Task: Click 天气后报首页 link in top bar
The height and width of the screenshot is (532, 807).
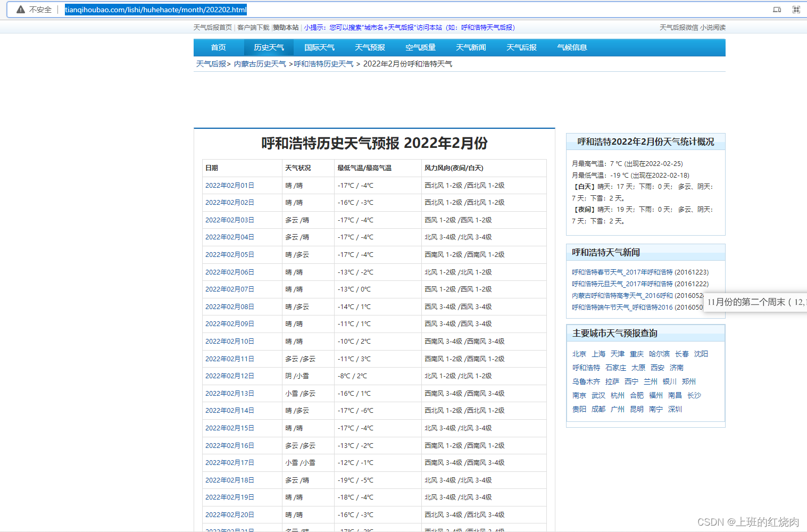Action: tap(213, 28)
